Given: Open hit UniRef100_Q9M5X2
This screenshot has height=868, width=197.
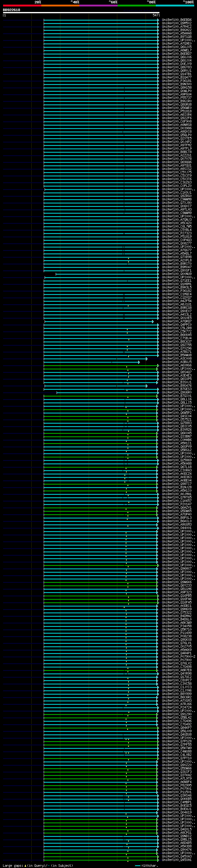Looking at the screenshot, I should [x=176, y=23].
